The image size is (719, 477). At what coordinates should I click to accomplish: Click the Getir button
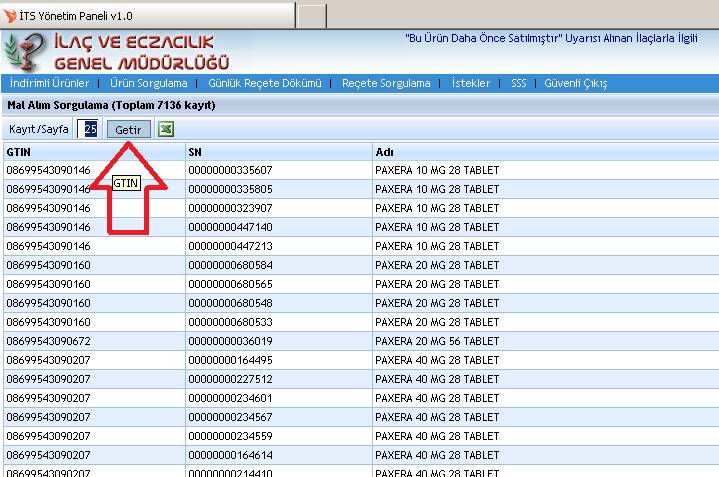pyautogui.click(x=128, y=130)
